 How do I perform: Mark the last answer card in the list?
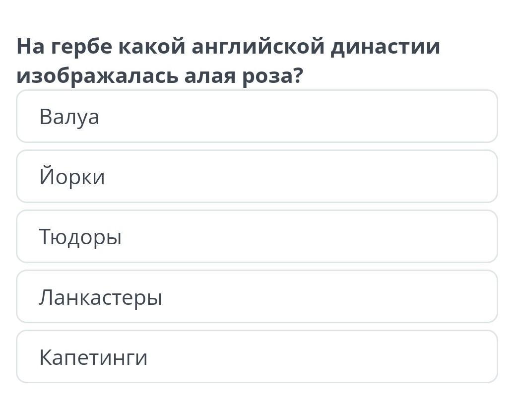[x=257, y=357]
